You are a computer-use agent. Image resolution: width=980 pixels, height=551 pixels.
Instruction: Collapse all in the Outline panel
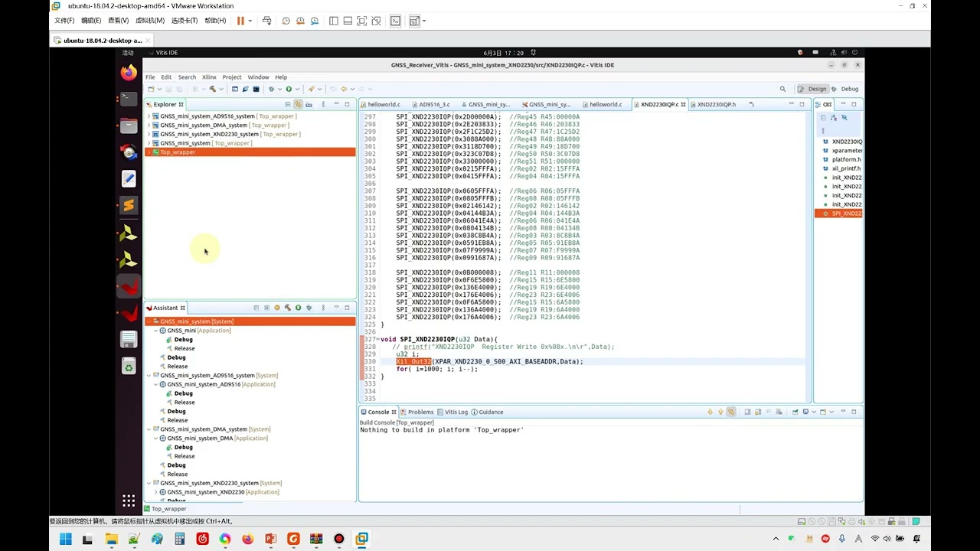(x=823, y=118)
